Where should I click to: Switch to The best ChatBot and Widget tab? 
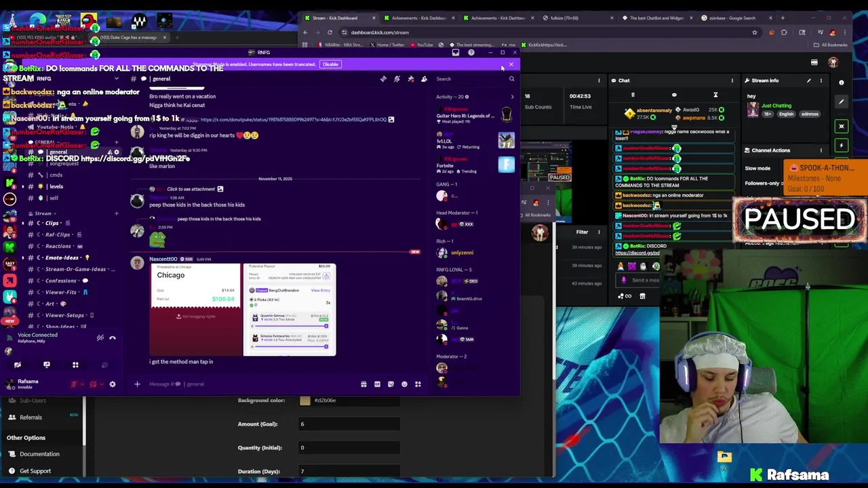point(656,18)
